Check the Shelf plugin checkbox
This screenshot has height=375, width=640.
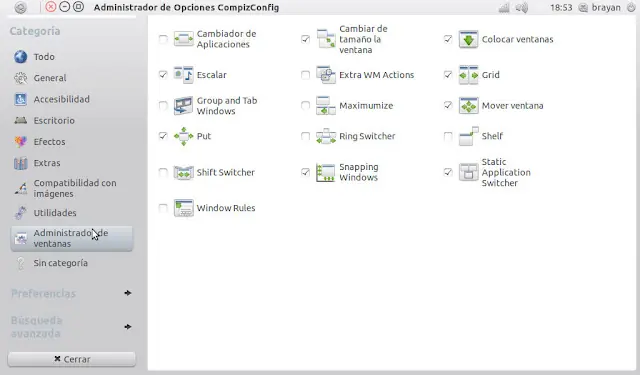coord(448,136)
